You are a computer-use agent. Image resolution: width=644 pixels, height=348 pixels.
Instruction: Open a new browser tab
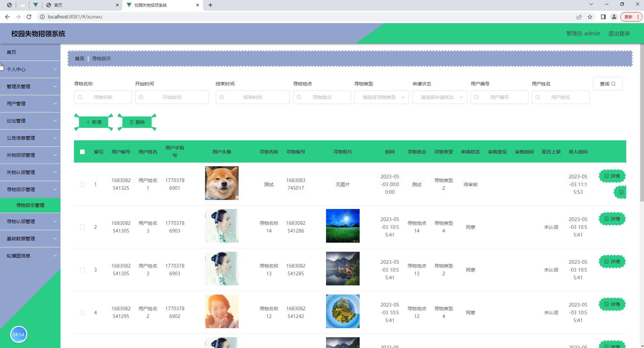[x=210, y=5]
